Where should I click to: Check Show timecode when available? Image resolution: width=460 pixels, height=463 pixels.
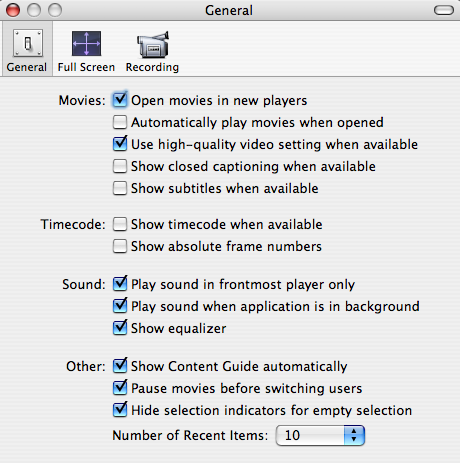[120, 224]
